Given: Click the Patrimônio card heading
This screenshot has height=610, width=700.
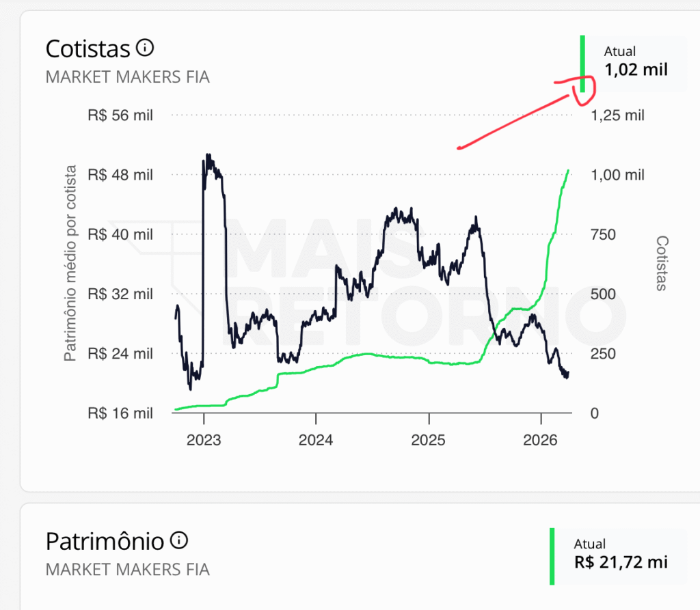Looking at the screenshot, I should point(105,542).
